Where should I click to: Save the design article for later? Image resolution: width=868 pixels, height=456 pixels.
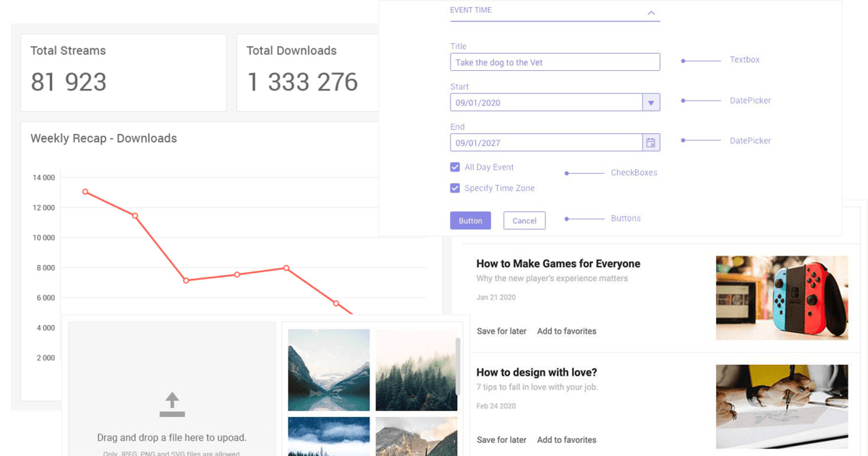tap(501, 439)
